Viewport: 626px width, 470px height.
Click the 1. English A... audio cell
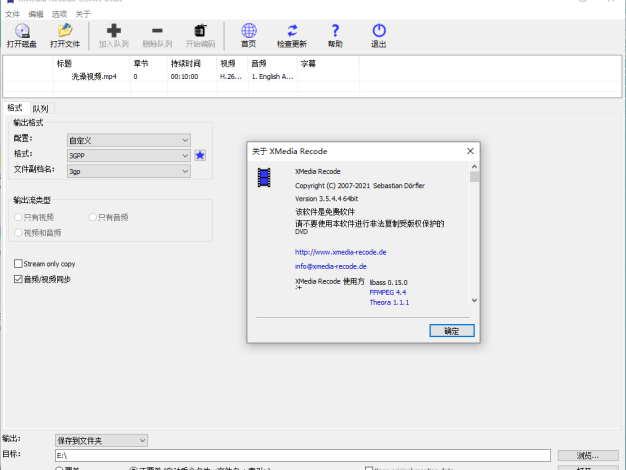pyautogui.click(x=272, y=76)
